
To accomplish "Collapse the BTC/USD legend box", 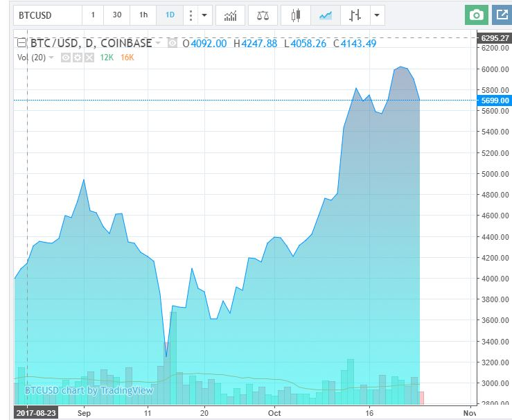I will point(21,43).
